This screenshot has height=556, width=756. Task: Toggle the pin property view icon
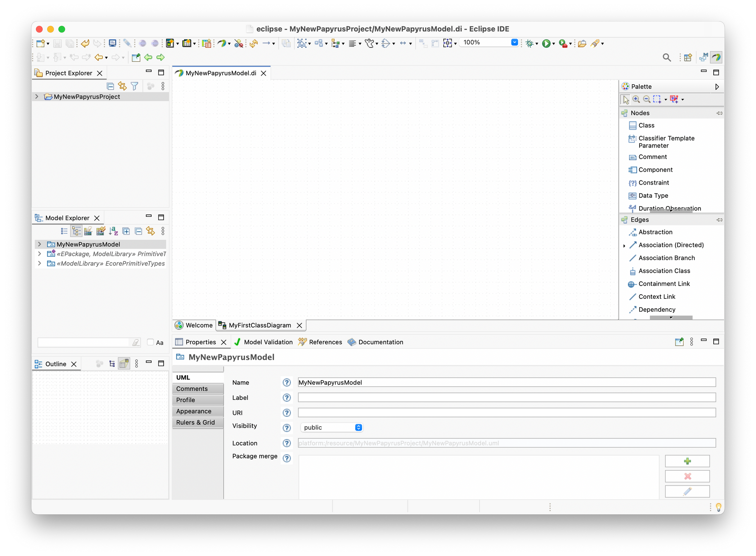click(679, 342)
